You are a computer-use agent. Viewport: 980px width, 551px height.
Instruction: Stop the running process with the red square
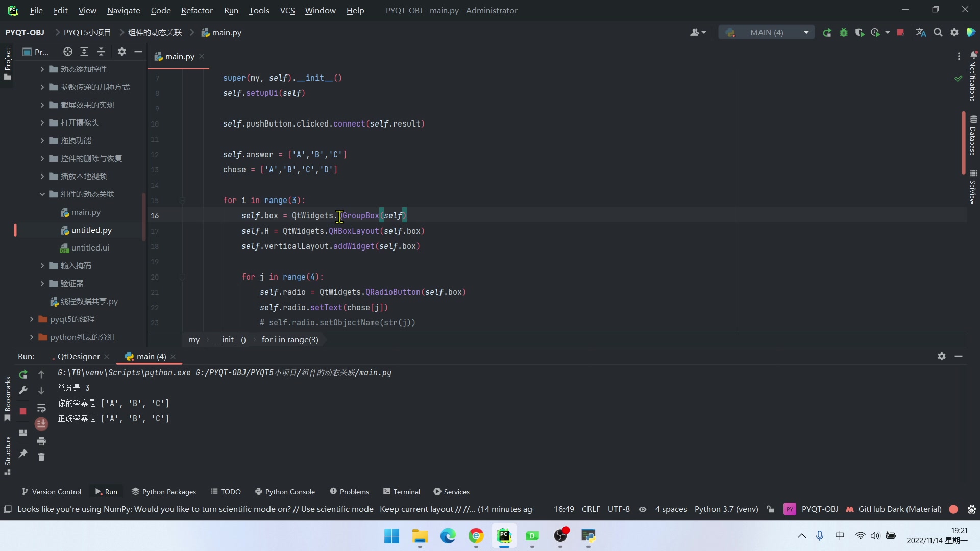[x=23, y=411]
